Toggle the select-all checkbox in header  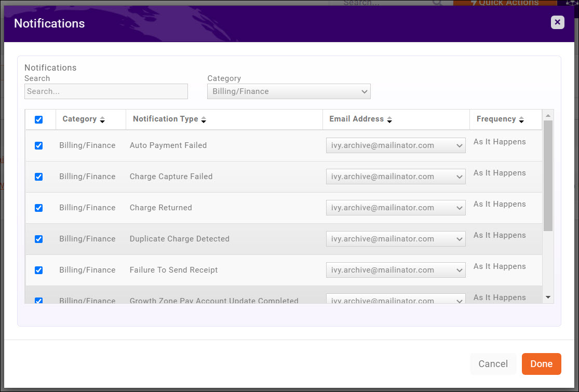(39, 119)
